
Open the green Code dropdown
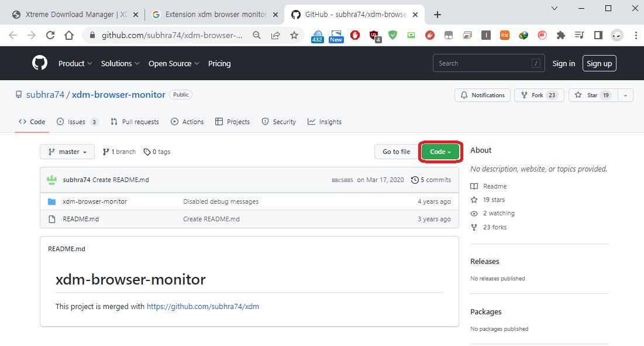click(440, 152)
